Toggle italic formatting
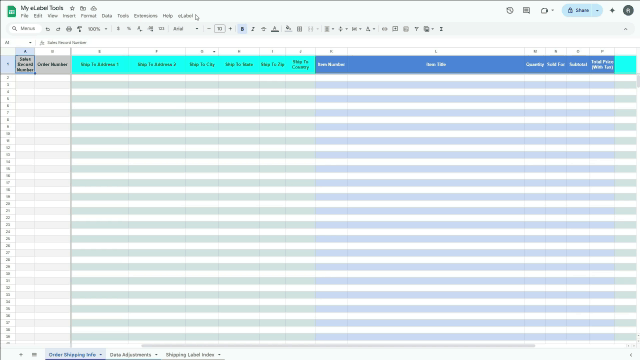Image resolution: width=640 pixels, height=360 pixels. pos(253,29)
